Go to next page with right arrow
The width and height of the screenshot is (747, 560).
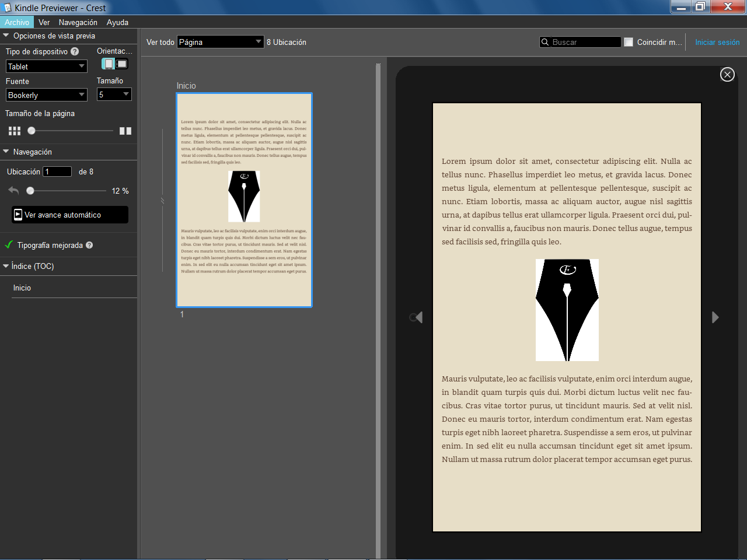pos(715,317)
